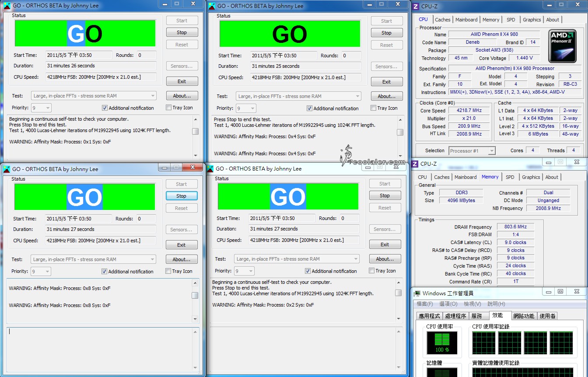The height and width of the screenshot is (377, 588).
Task: Open Priority dropdown in 0x2 ORTHOS window
Action: tap(244, 271)
